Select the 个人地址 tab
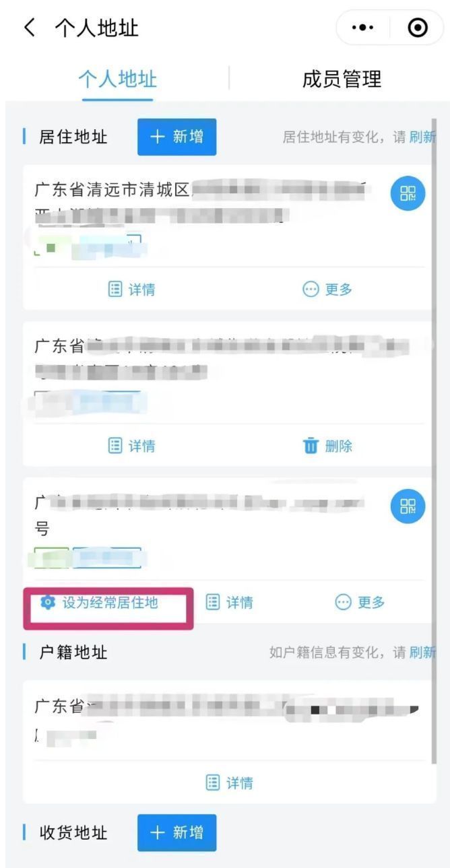450x868 pixels. pyautogui.click(x=118, y=79)
